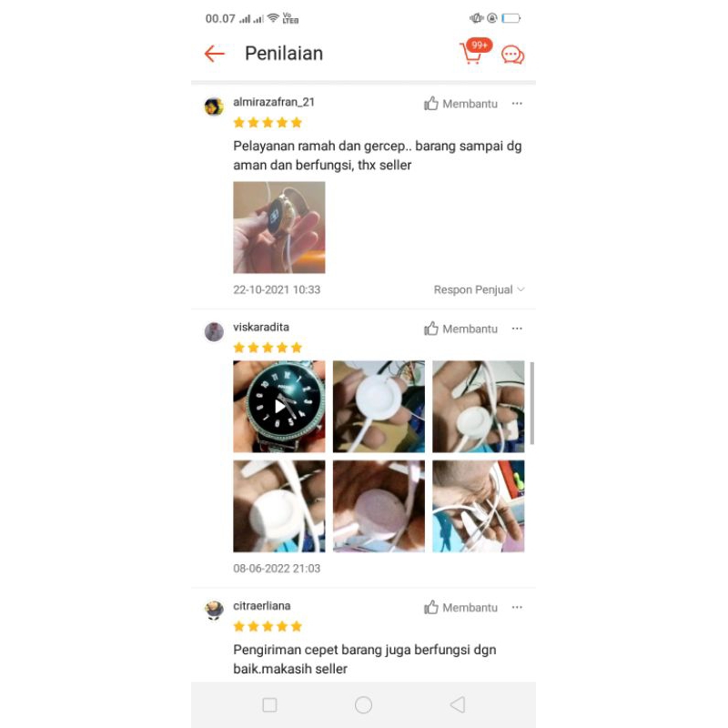Image resolution: width=728 pixels, height=728 pixels.
Task: Mark citraerliana's review as Membantu
Action: click(460, 607)
